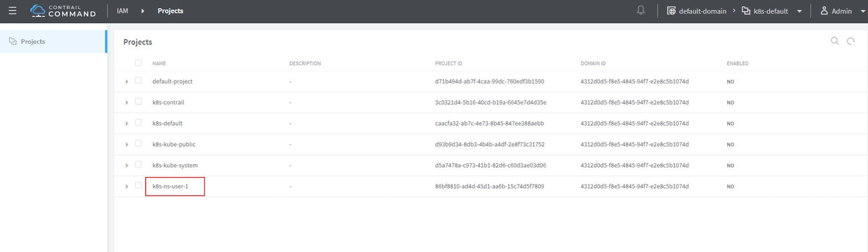Toggle the select-all projects checkbox
This screenshot has height=252, width=868.
coord(138,63)
